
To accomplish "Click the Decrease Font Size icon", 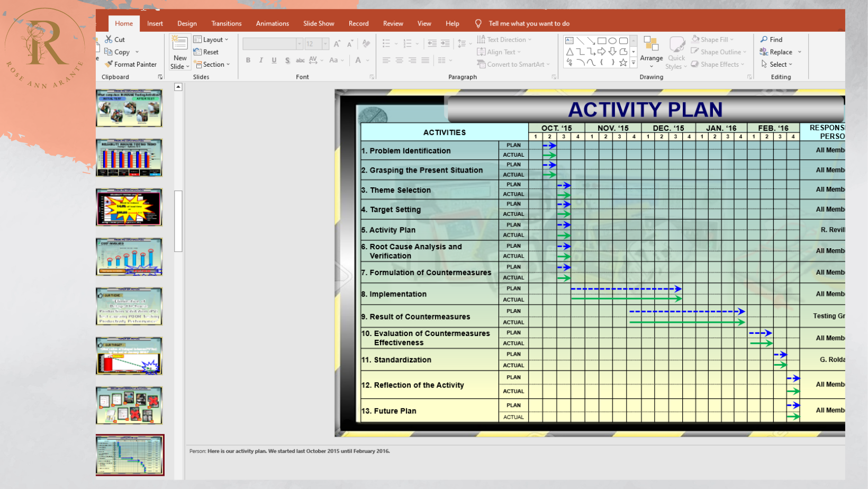I will pos(350,44).
